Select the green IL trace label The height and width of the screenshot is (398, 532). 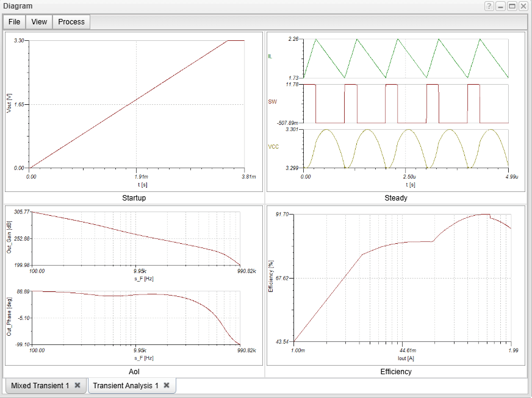pyautogui.click(x=270, y=57)
